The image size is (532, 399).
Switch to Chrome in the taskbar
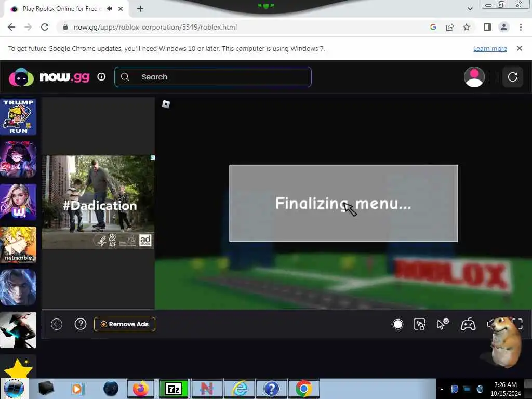(304, 389)
